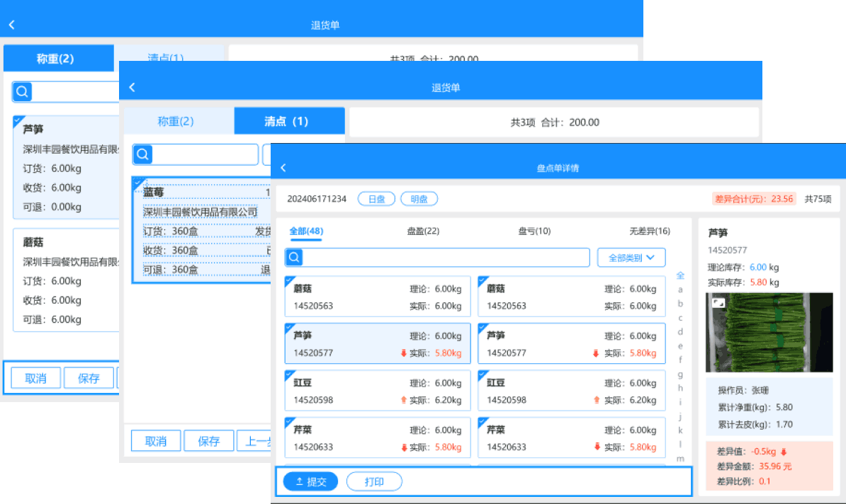Click search icon in middle 退货单 window
This screenshot has height=504, width=846.
(142, 154)
